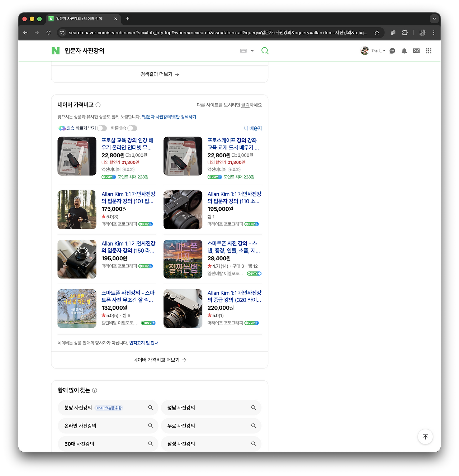Open 포토스케이프 강의 강좌 product thumbnail

pyautogui.click(x=183, y=156)
